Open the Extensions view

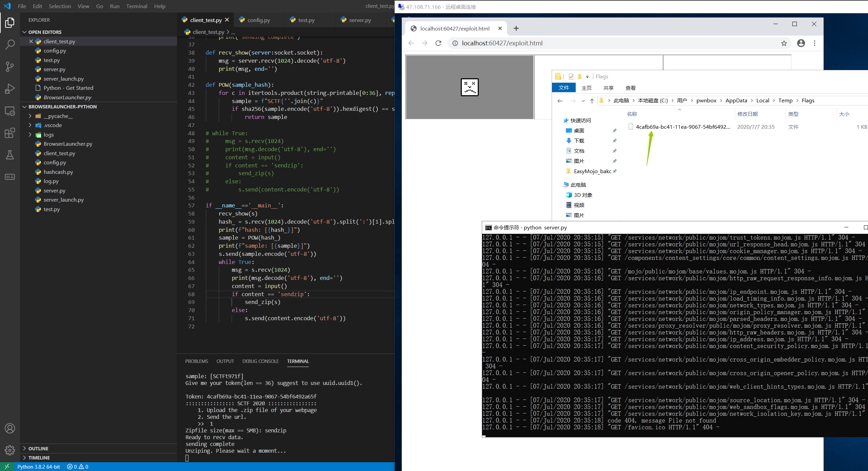click(x=10, y=133)
